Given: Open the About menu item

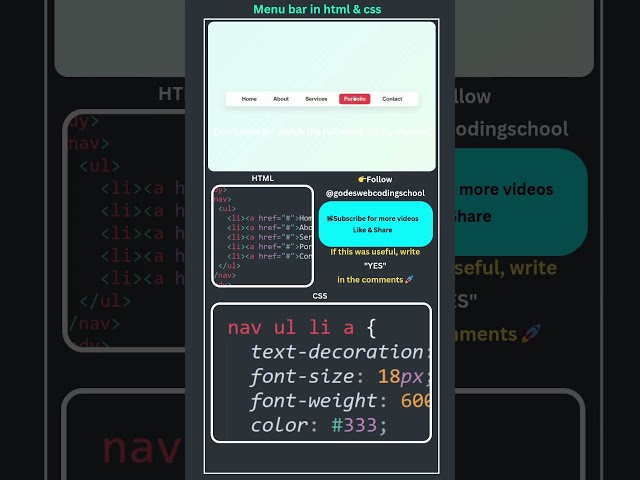Looking at the screenshot, I should click(x=281, y=99).
